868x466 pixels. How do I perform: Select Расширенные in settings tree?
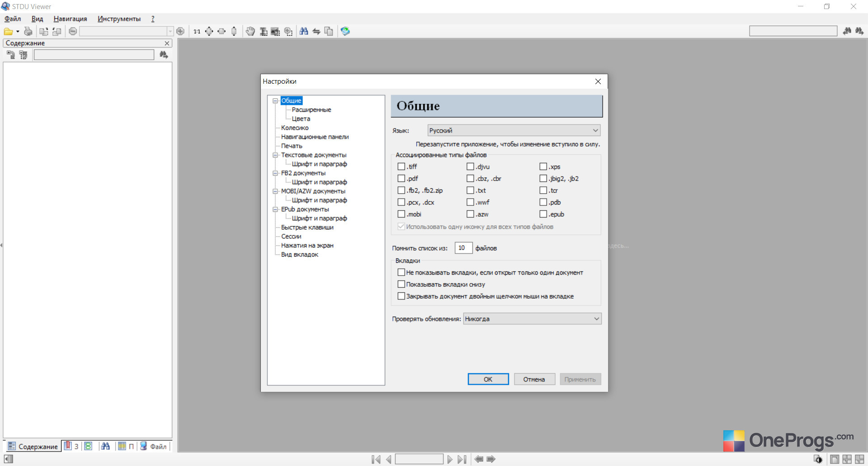(x=311, y=110)
